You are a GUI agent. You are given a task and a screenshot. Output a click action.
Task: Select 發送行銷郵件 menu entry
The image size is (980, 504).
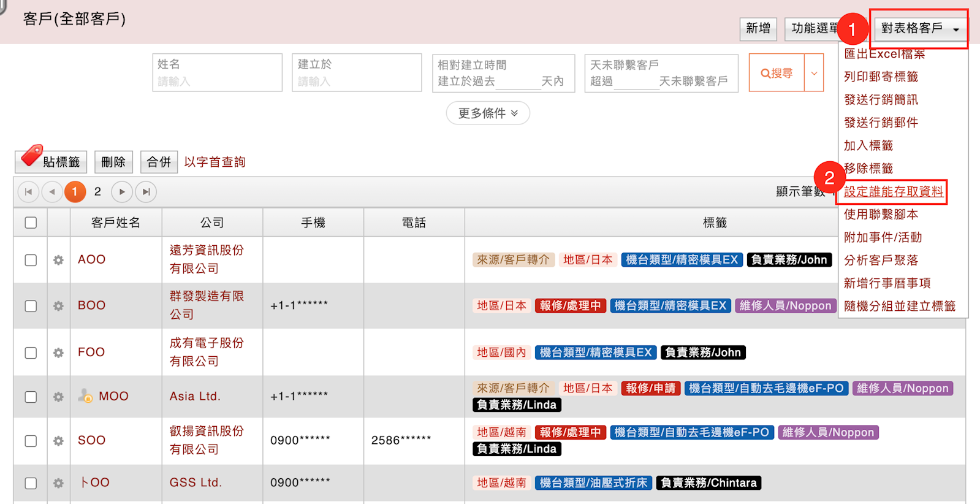tap(881, 123)
